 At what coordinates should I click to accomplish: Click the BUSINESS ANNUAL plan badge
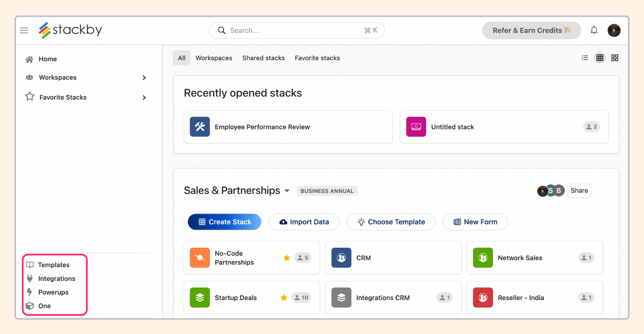(327, 191)
